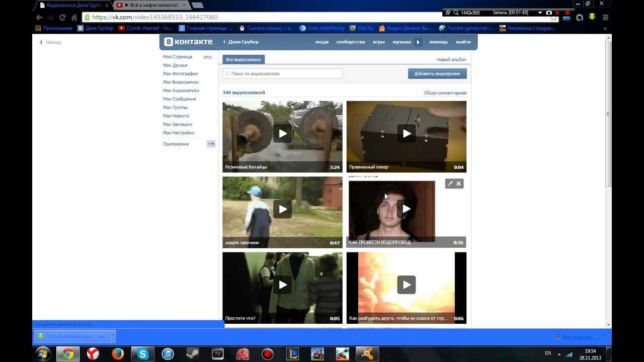
Task: Open the browser home page icon
Action: 74,17
